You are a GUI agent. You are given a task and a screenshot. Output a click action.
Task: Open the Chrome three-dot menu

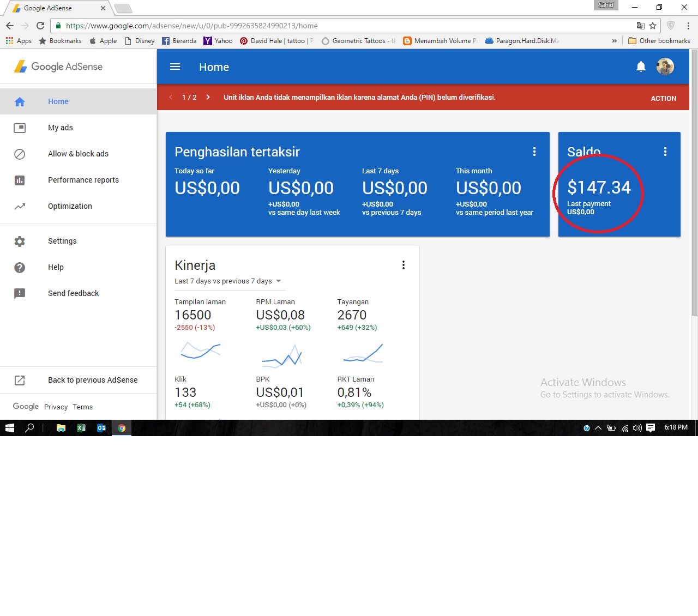[x=688, y=26]
